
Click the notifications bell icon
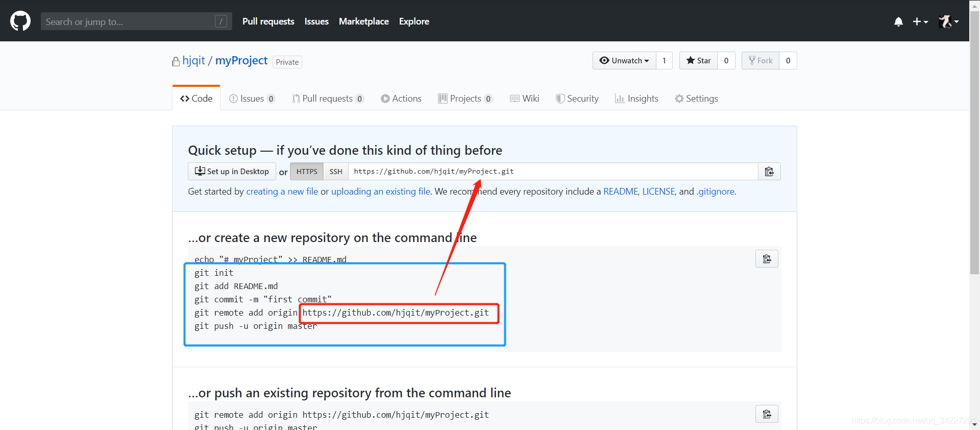pyautogui.click(x=898, y=21)
